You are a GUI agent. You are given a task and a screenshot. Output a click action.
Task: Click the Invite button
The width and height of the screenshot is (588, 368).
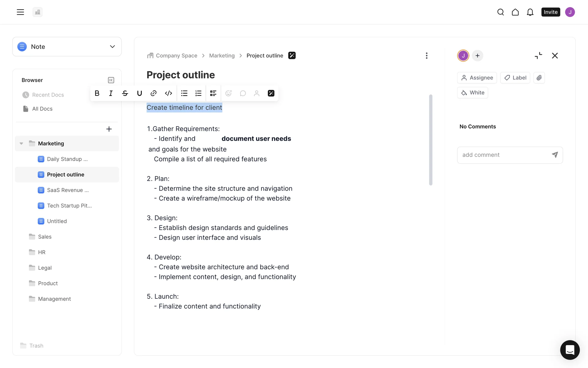click(550, 12)
